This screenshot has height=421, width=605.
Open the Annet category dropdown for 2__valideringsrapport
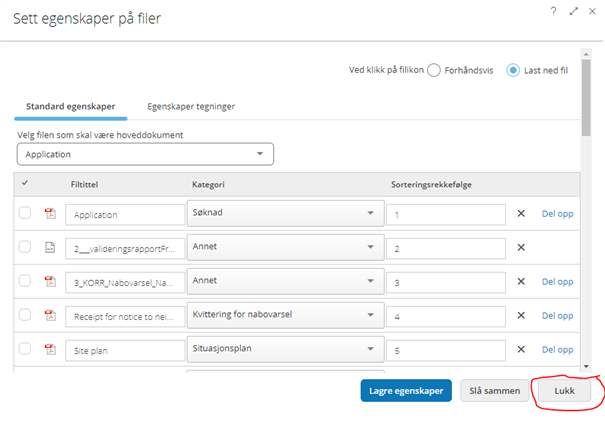286,247
